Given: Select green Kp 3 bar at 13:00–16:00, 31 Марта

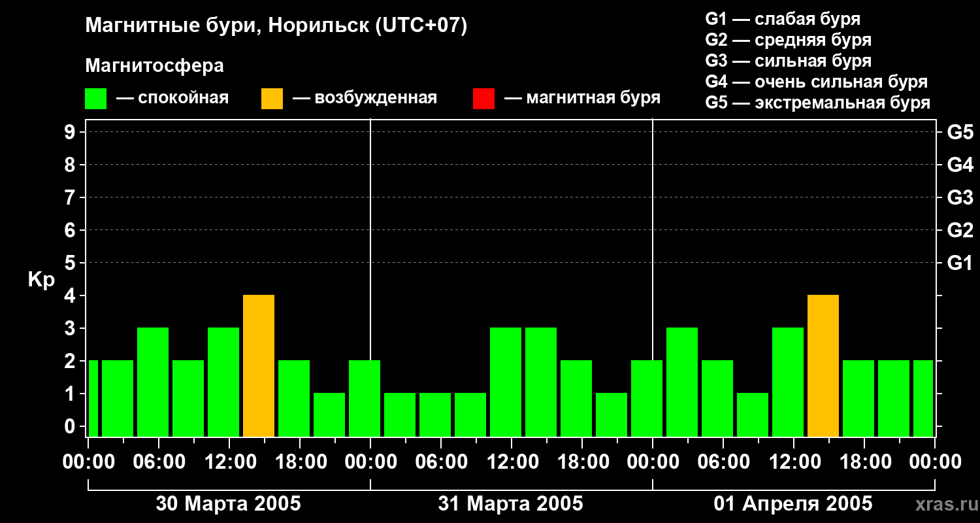Looking at the screenshot, I should pos(541,382).
